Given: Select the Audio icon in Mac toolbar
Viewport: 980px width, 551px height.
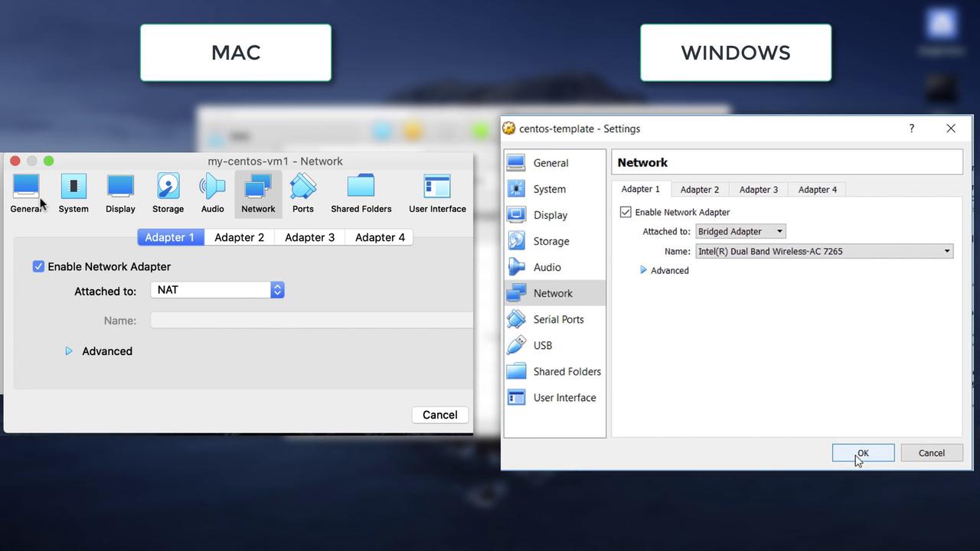Looking at the screenshot, I should [212, 193].
